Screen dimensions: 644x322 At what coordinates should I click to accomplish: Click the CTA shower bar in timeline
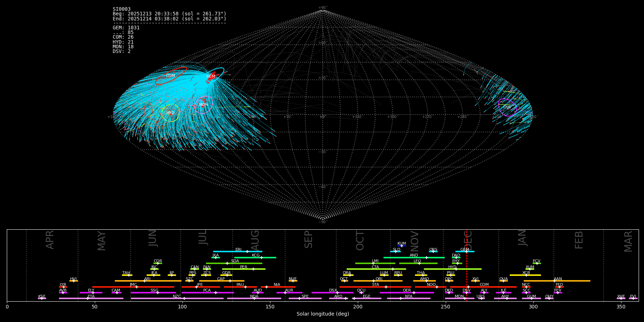[376, 269]
